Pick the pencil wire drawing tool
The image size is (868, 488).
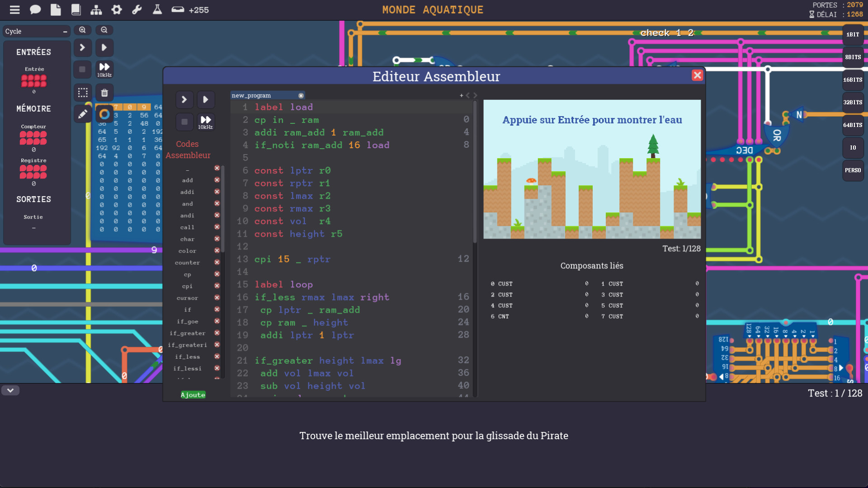[83, 114]
